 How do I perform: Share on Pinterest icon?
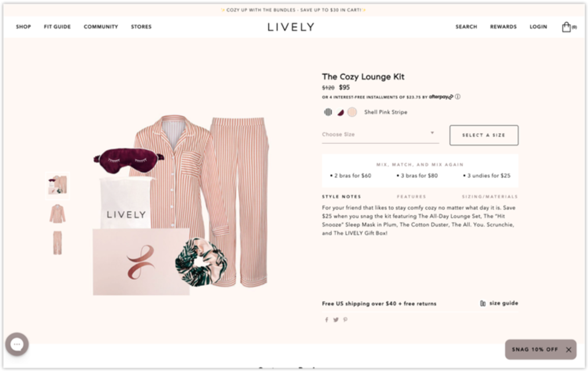[345, 320]
